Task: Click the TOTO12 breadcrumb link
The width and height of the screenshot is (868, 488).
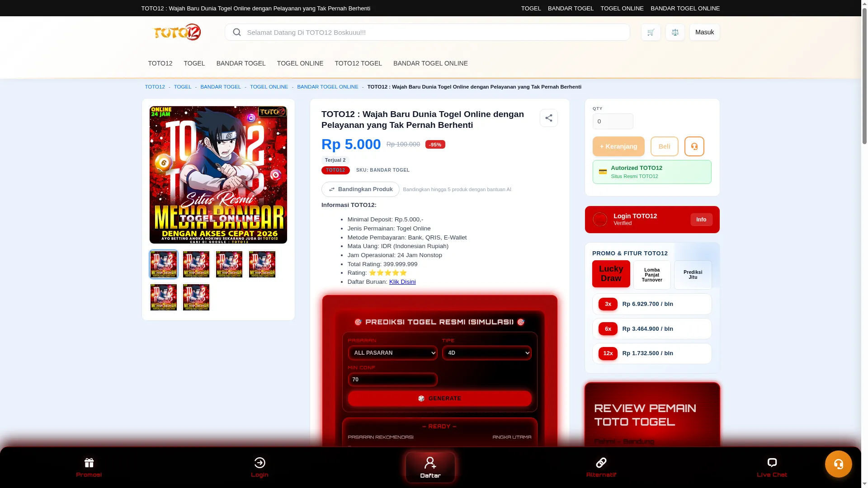Action: [155, 87]
